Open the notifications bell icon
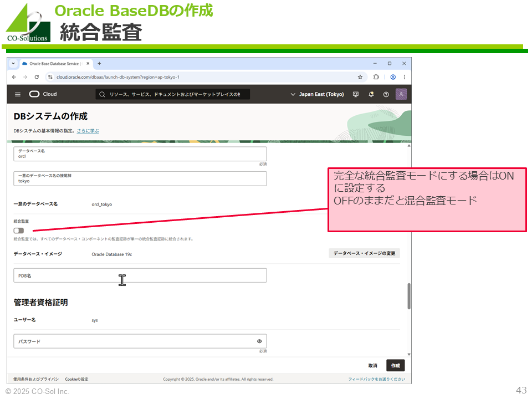The width and height of the screenshot is (532, 399). (x=371, y=94)
